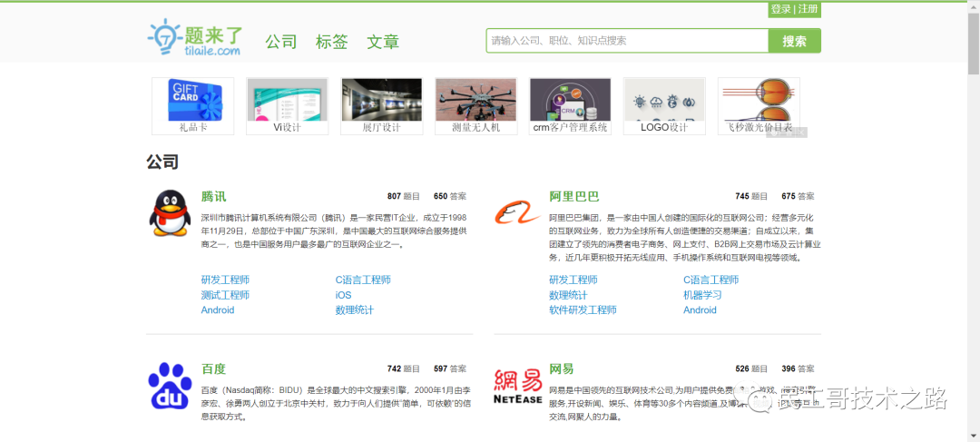Click the Baidu paw logo
This screenshot has height=442, width=980.
click(x=170, y=387)
